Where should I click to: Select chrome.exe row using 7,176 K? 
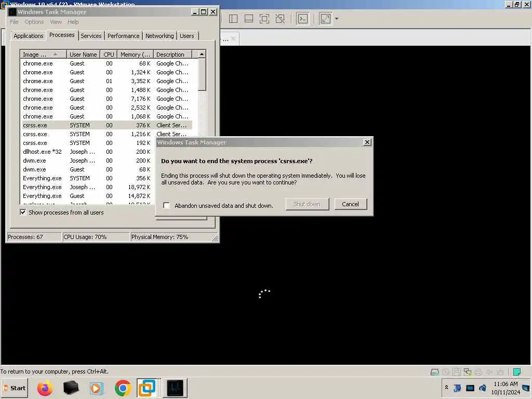(x=107, y=99)
